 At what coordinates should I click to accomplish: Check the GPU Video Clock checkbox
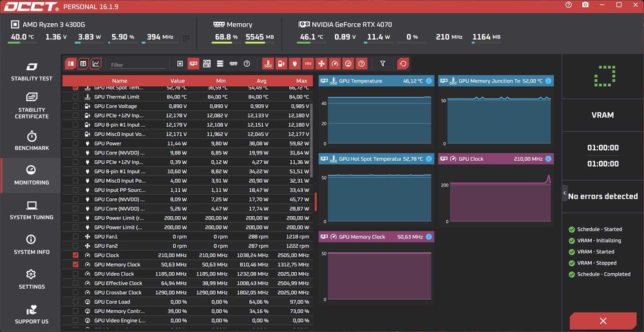point(75,273)
